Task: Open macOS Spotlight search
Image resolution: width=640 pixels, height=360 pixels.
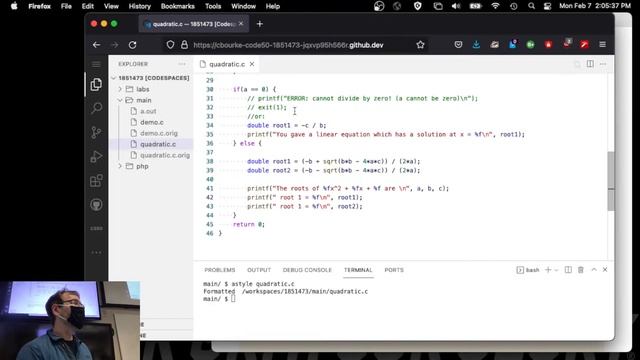Action: click(x=531, y=6)
